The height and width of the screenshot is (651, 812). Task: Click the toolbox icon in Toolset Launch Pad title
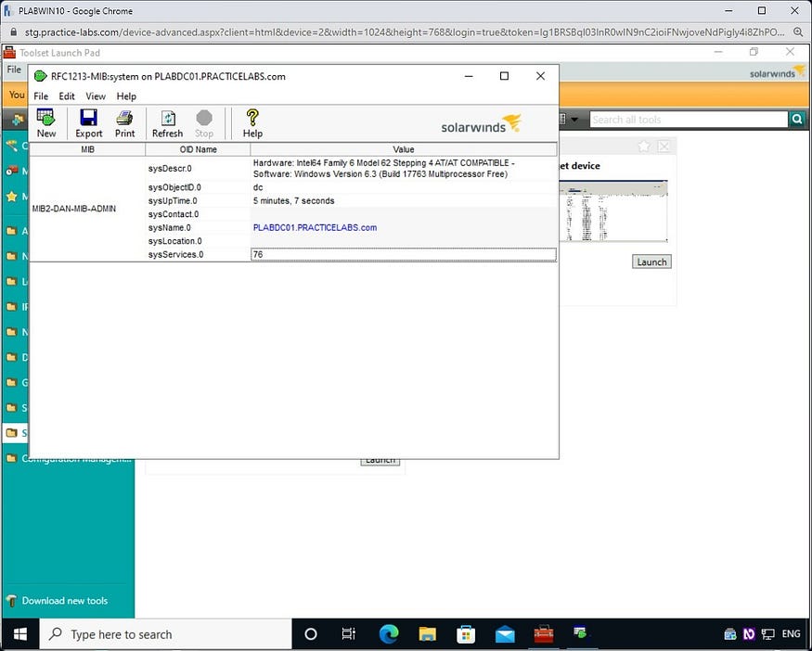(9, 52)
